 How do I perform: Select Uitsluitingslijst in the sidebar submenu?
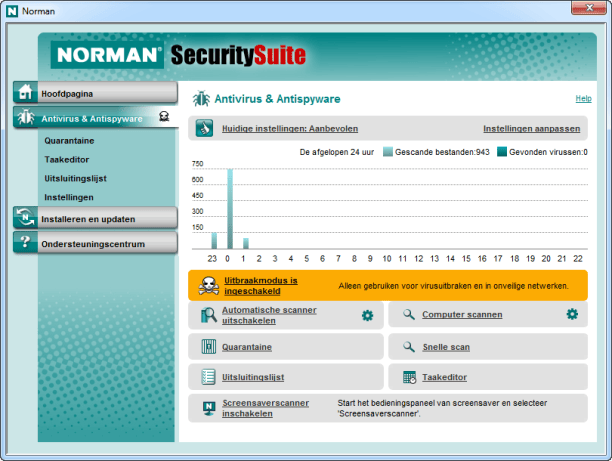(75, 178)
